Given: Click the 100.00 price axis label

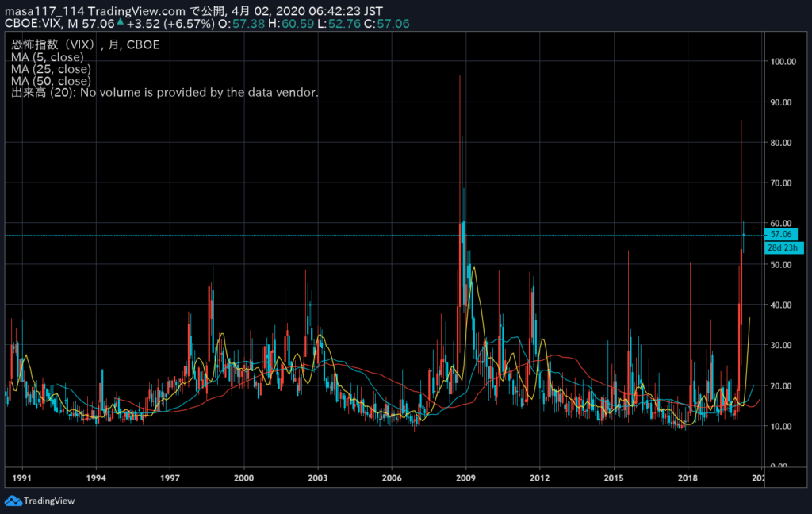Looking at the screenshot, I should click(783, 62).
